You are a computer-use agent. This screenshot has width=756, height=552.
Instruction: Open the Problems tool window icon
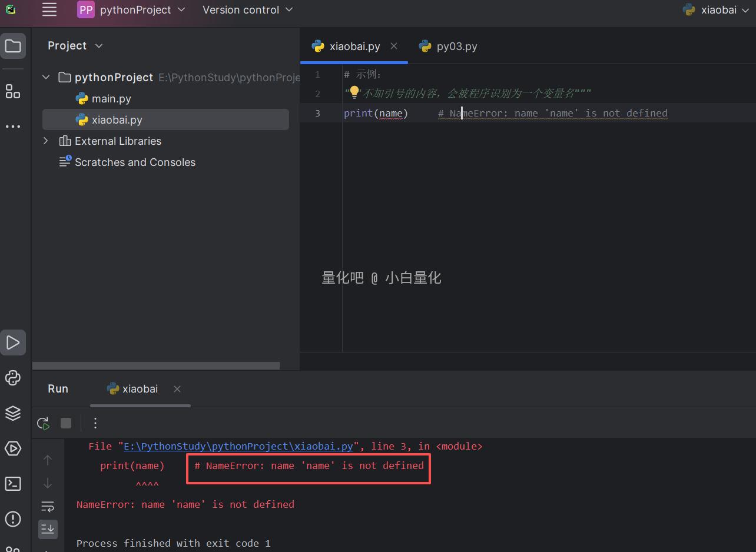click(x=13, y=519)
